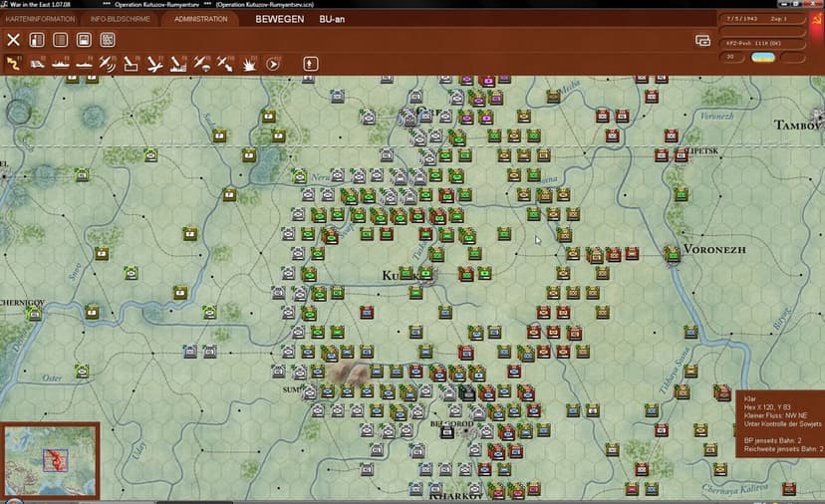Click the Oster river label

[x=52, y=378]
